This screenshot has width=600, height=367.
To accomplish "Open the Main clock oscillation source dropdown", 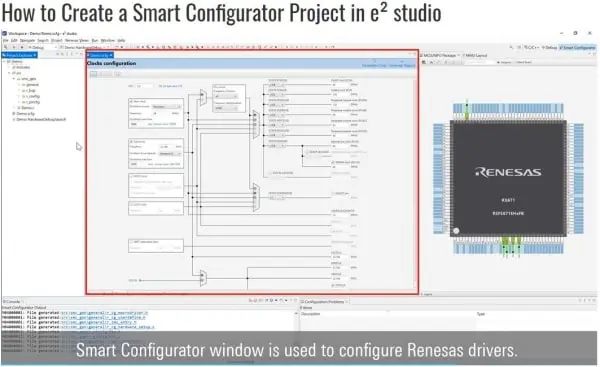I will (x=166, y=107).
